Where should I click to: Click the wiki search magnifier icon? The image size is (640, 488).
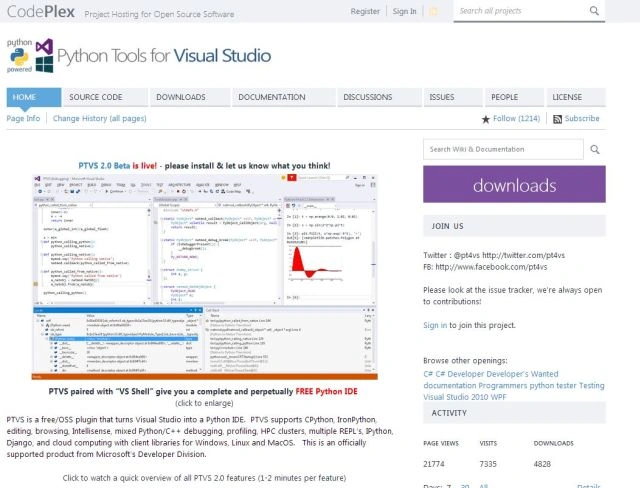pos(595,149)
